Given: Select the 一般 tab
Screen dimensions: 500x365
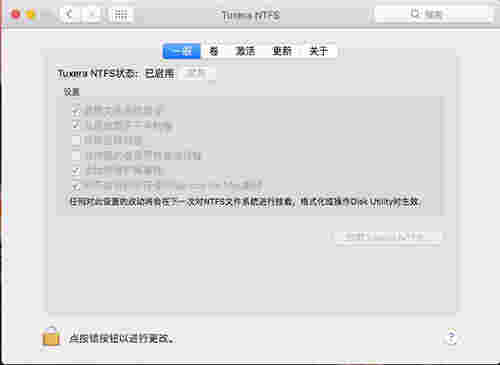Looking at the screenshot, I should [x=181, y=51].
